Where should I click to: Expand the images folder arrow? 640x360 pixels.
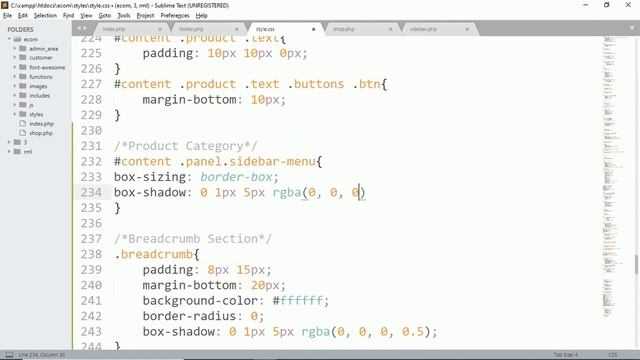tap(15, 86)
